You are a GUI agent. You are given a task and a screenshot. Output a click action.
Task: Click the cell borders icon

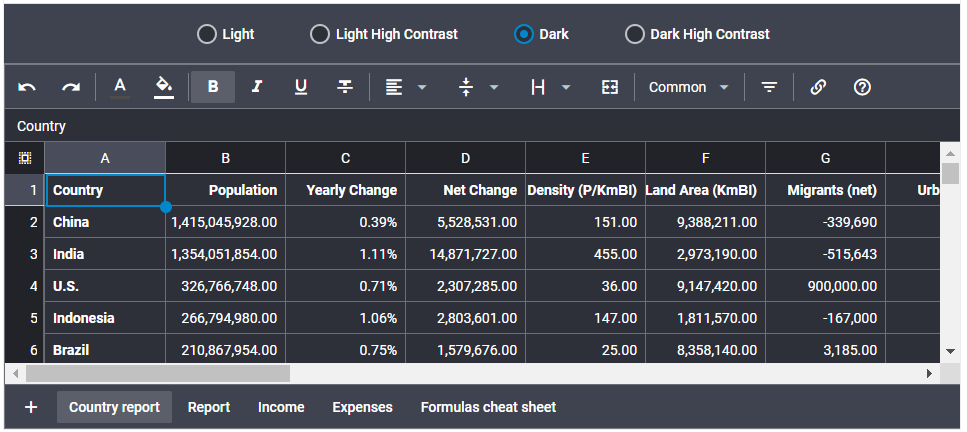coord(538,87)
